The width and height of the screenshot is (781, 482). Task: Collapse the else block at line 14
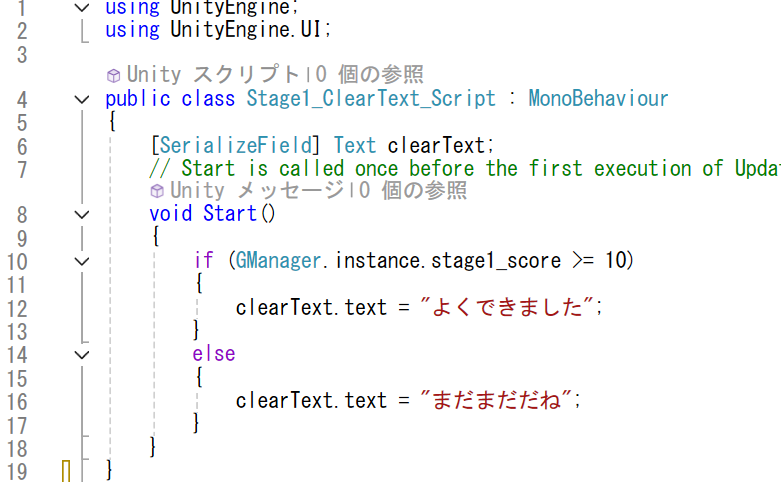82,355
